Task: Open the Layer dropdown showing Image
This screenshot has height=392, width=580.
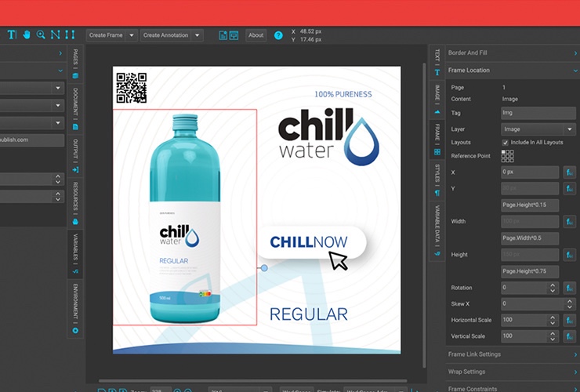Action: (538, 129)
